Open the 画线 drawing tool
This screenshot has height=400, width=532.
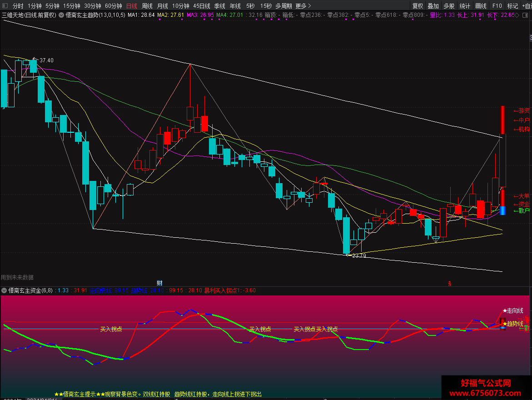point(481,6)
